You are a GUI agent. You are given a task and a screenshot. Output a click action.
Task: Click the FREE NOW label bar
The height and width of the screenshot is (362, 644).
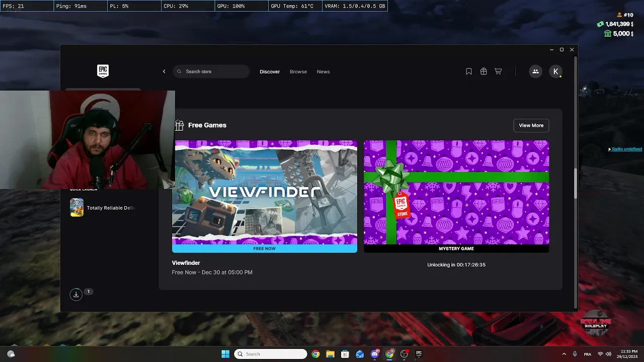point(265,248)
